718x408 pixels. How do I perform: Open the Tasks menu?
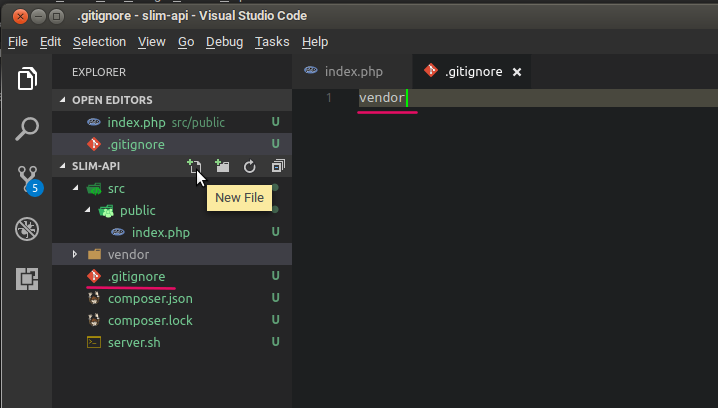[271, 42]
